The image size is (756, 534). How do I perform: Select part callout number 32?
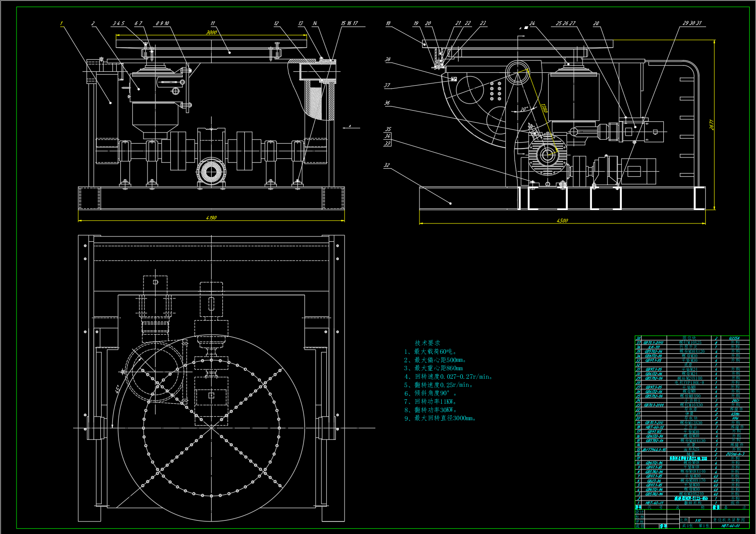(386, 165)
